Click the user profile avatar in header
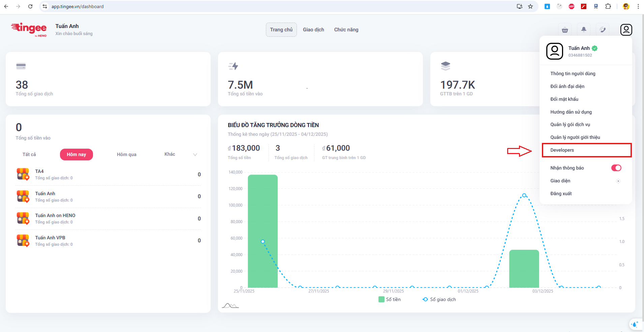The width and height of the screenshot is (644, 332). [x=626, y=30]
